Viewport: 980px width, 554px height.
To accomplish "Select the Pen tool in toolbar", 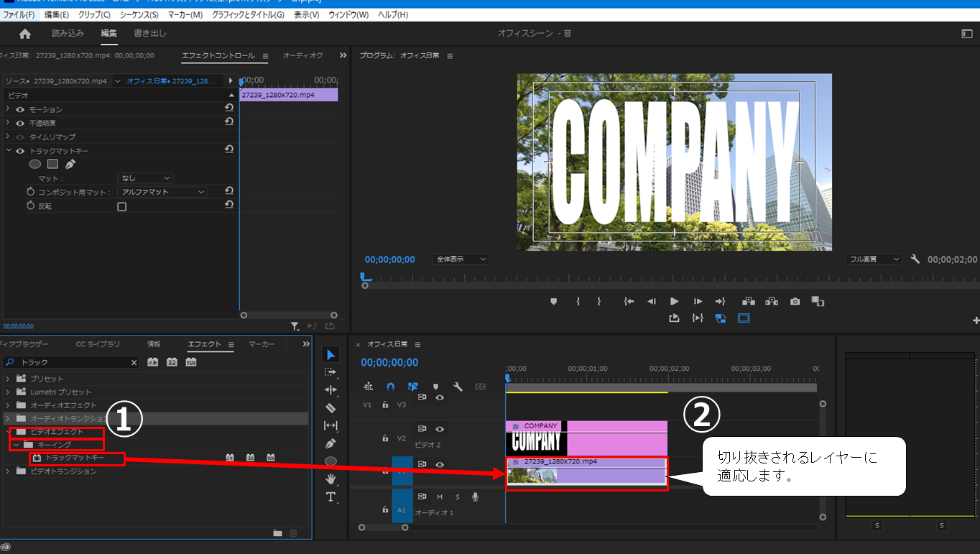I will pyautogui.click(x=330, y=443).
